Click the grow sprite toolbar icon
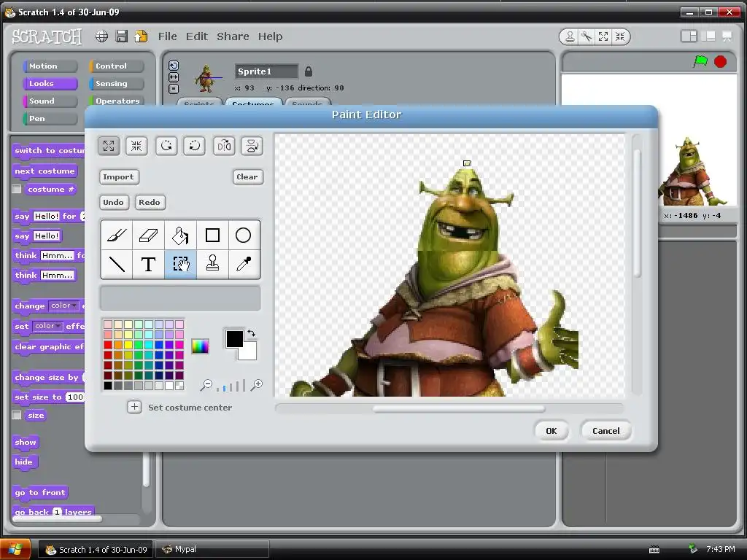 603,36
